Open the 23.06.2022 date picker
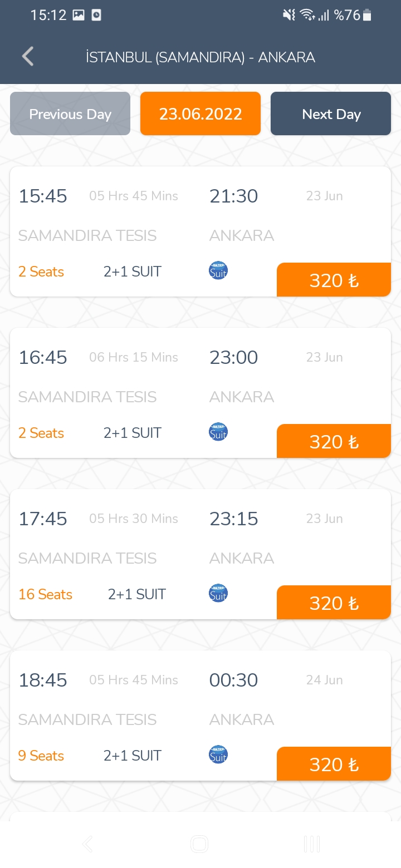The height and width of the screenshot is (868, 401). click(200, 114)
